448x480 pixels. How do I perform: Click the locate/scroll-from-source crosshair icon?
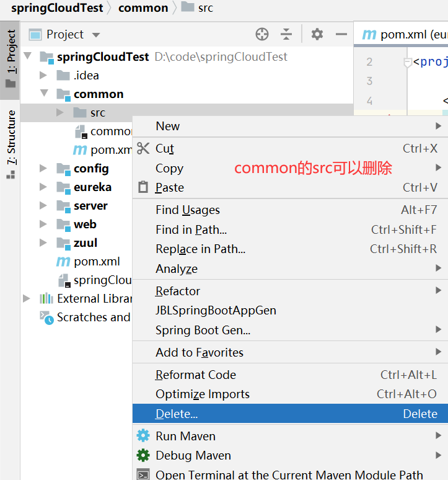(262, 34)
